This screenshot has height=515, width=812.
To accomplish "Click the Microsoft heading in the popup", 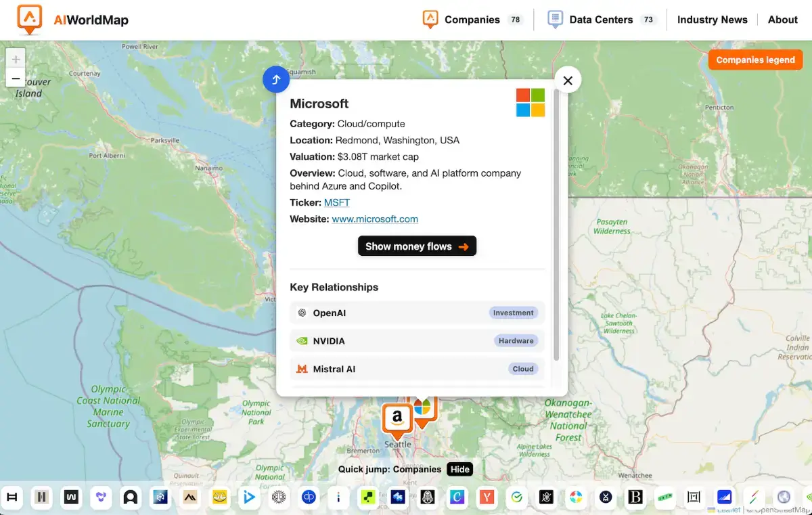I will point(319,104).
